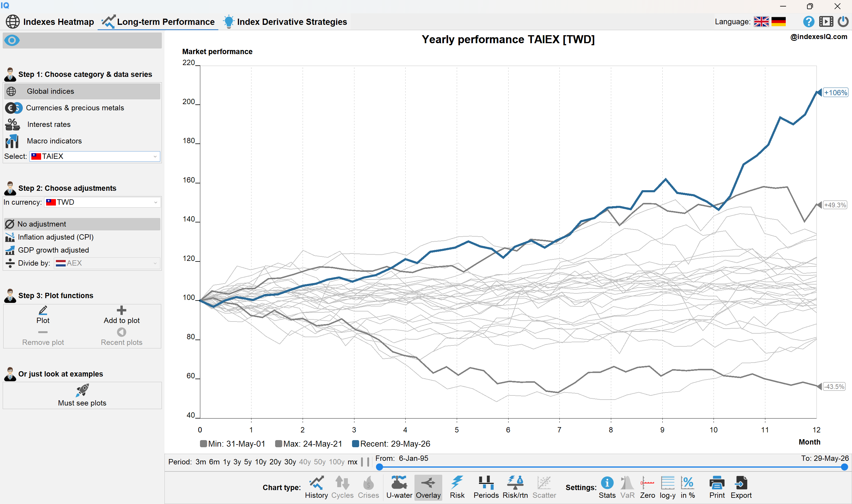Choose the Global indices category
Image resolution: width=852 pixels, height=504 pixels.
82,91
